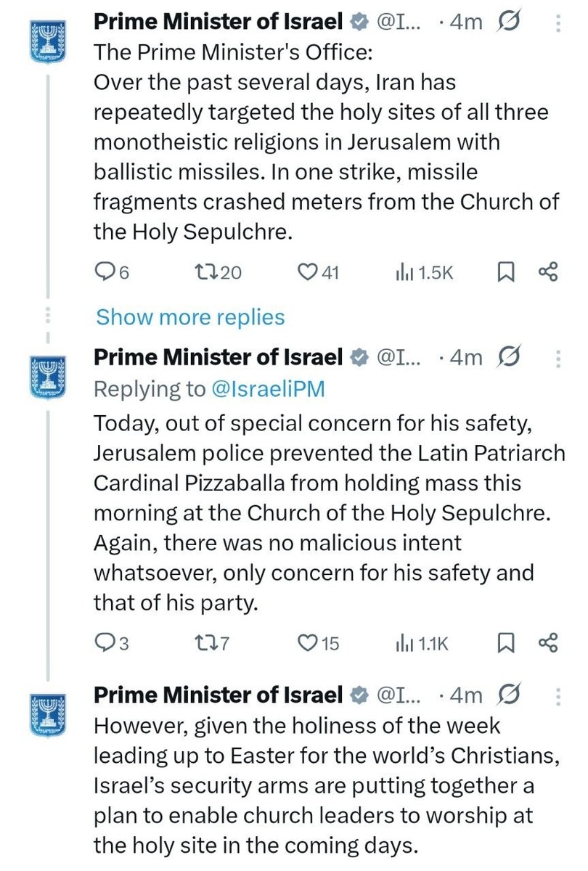Bookmark the first tweet about holy sites

coord(505,272)
